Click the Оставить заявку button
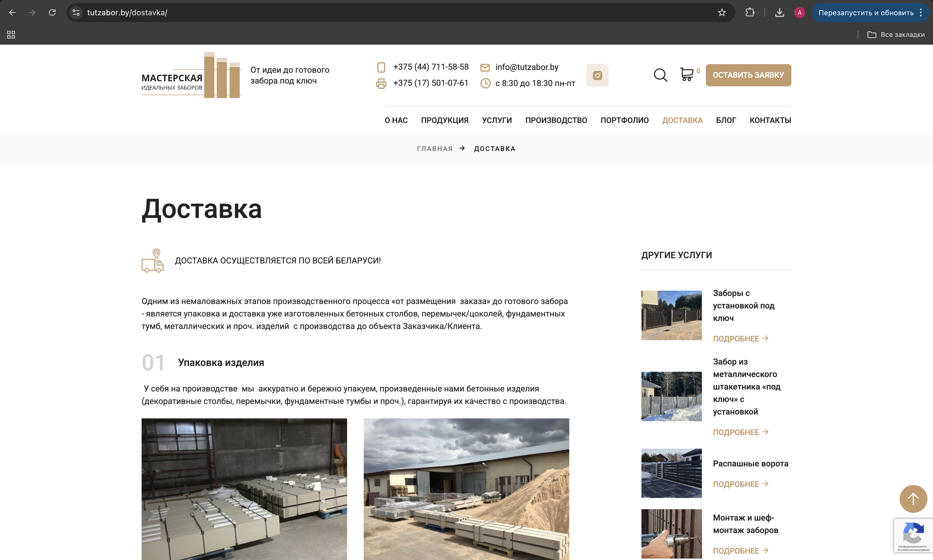Image resolution: width=933 pixels, height=560 pixels. click(x=748, y=75)
